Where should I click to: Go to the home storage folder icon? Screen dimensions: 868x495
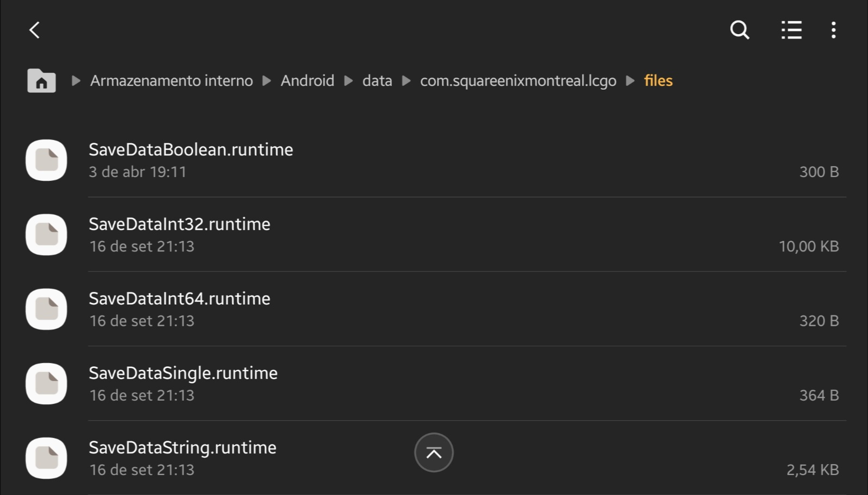(x=41, y=81)
